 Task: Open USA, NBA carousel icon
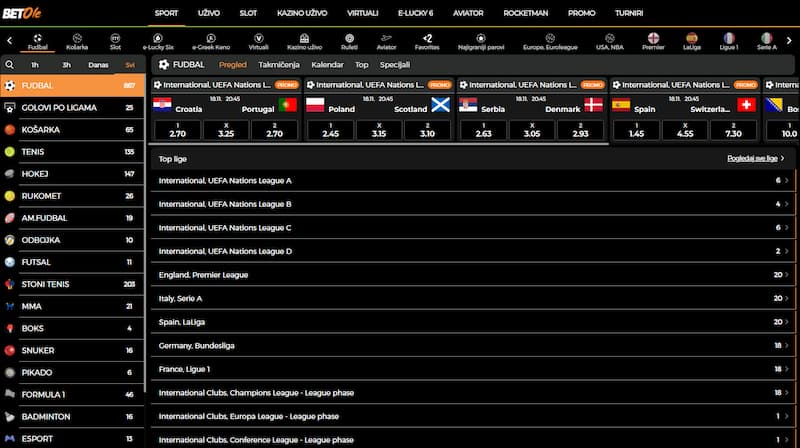(610, 38)
